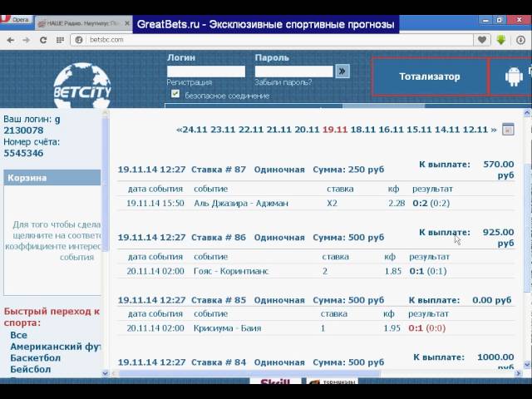Select date 23.11

click(x=223, y=130)
